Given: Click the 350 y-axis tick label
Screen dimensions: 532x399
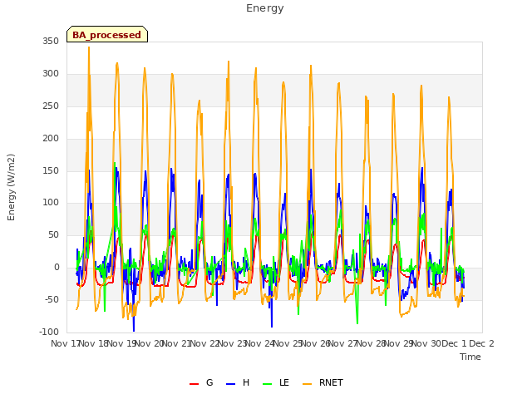Looking at the screenshot, I should pyautogui.click(x=51, y=41).
